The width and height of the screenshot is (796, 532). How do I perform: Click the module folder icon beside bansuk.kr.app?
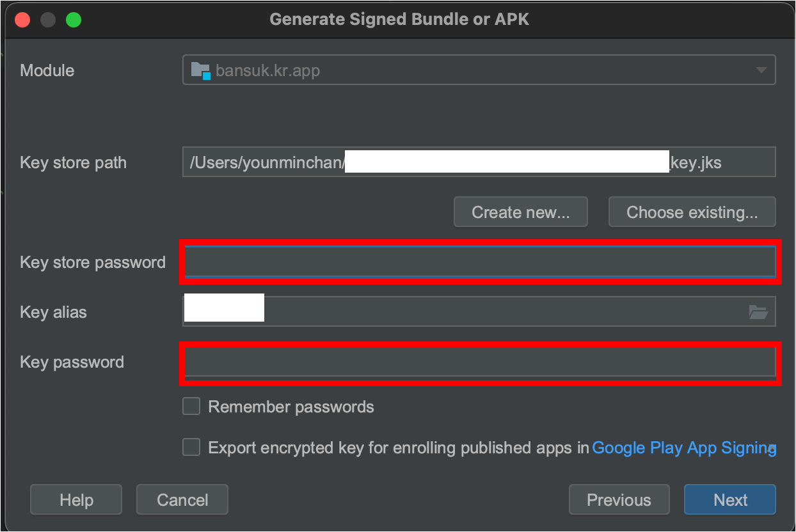(x=200, y=70)
